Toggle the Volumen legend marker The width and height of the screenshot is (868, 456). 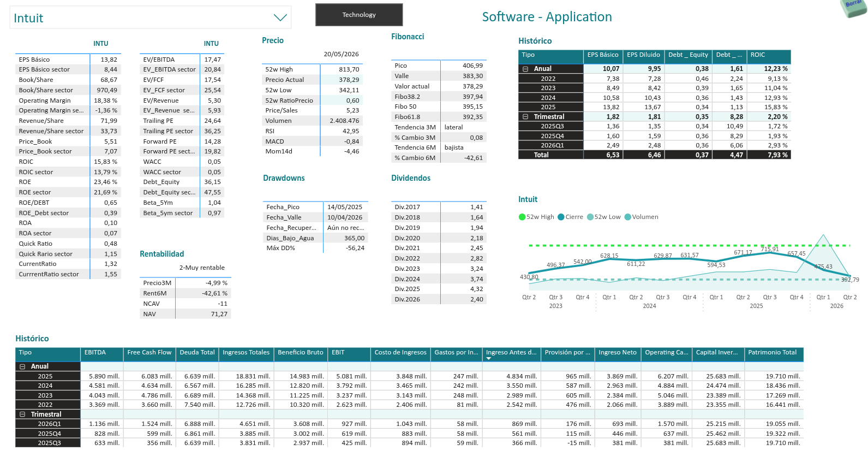pos(628,217)
